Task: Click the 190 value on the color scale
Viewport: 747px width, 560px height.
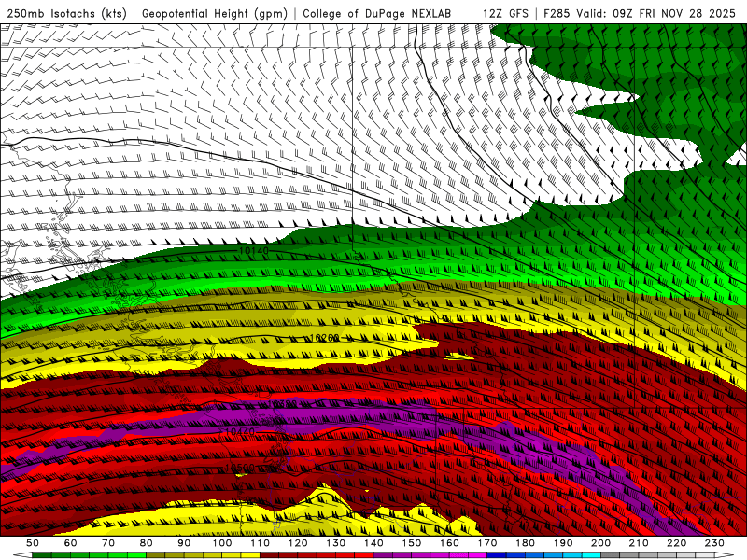Action: click(563, 543)
